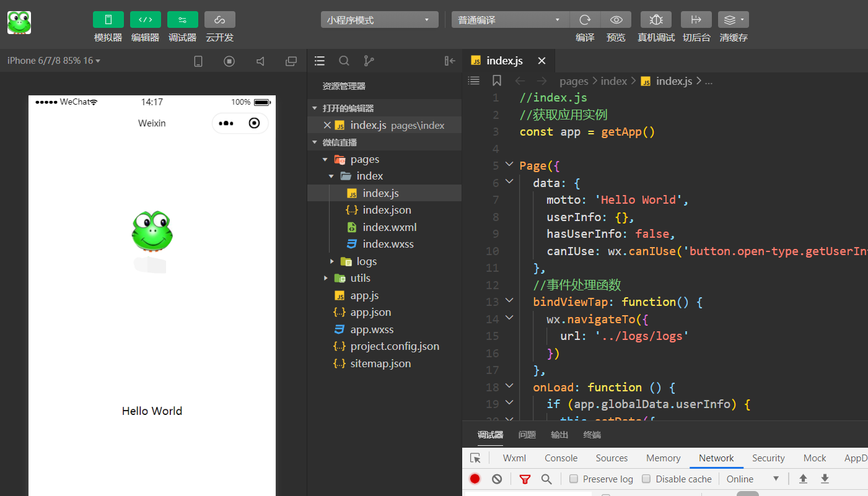Click the editor bookmark icon
The image size is (868, 496).
coord(497,80)
